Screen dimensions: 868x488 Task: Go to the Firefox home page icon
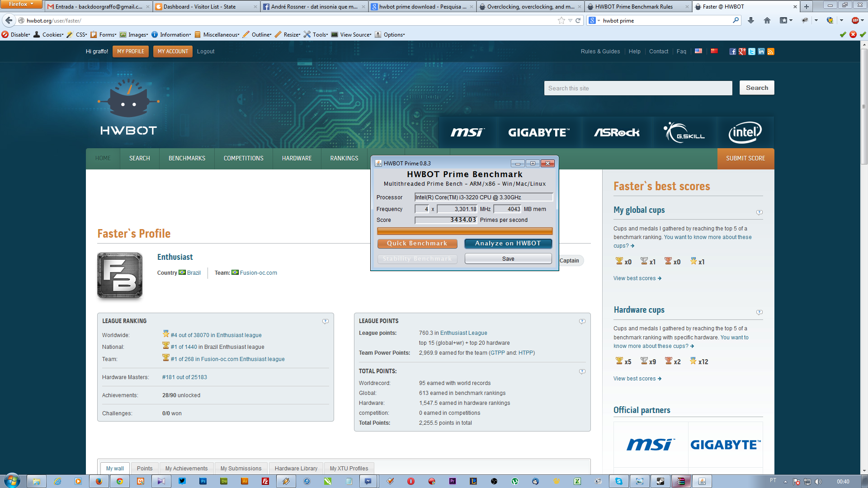[767, 20]
